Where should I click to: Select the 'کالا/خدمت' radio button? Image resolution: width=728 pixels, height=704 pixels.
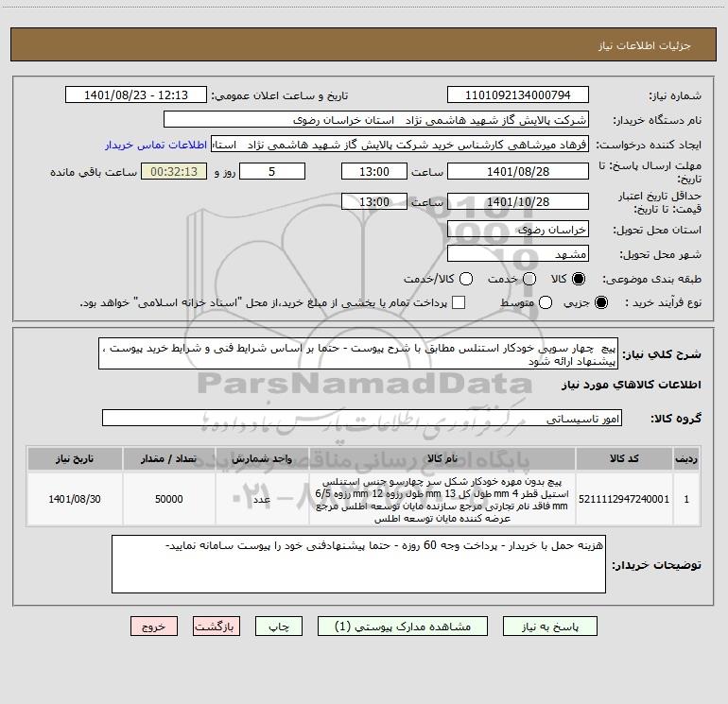466,279
